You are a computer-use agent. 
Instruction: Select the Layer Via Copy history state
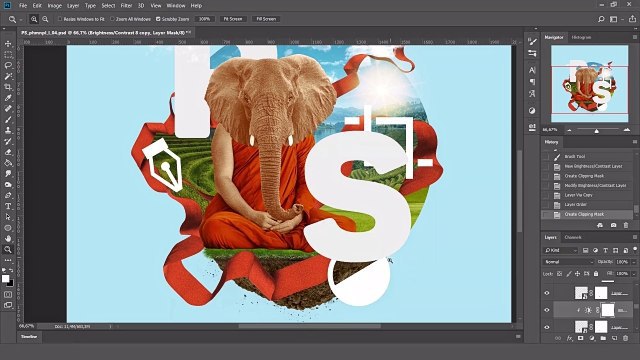(x=587, y=195)
